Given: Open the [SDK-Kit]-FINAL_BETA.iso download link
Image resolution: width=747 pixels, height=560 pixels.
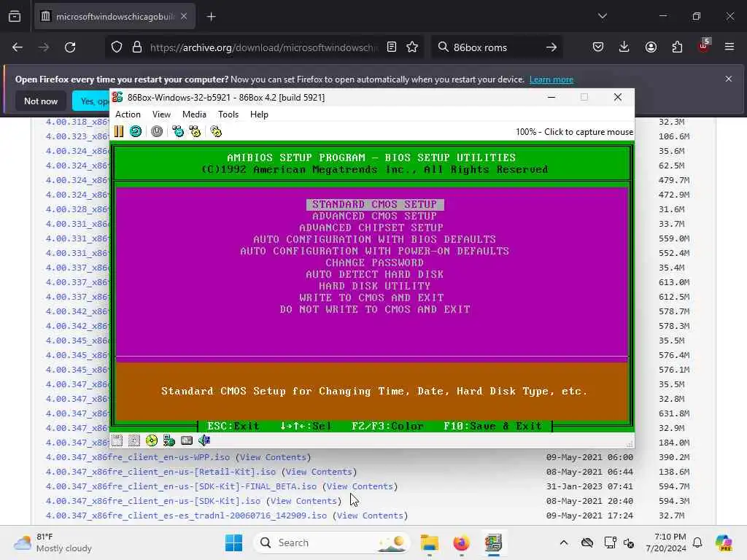Looking at the screenshot, I should click(x=181, y=486).
